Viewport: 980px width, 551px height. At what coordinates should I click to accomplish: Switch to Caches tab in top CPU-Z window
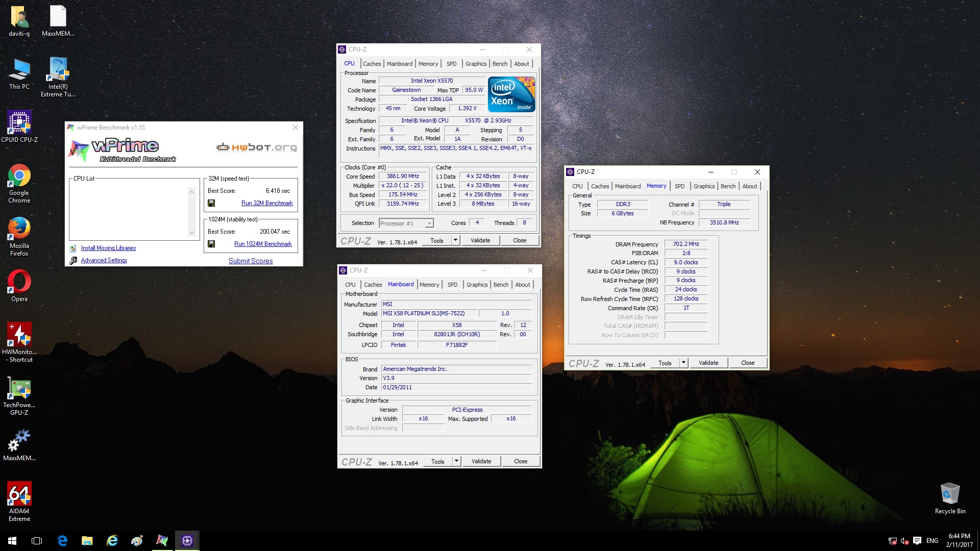click(x=372, y=64)
